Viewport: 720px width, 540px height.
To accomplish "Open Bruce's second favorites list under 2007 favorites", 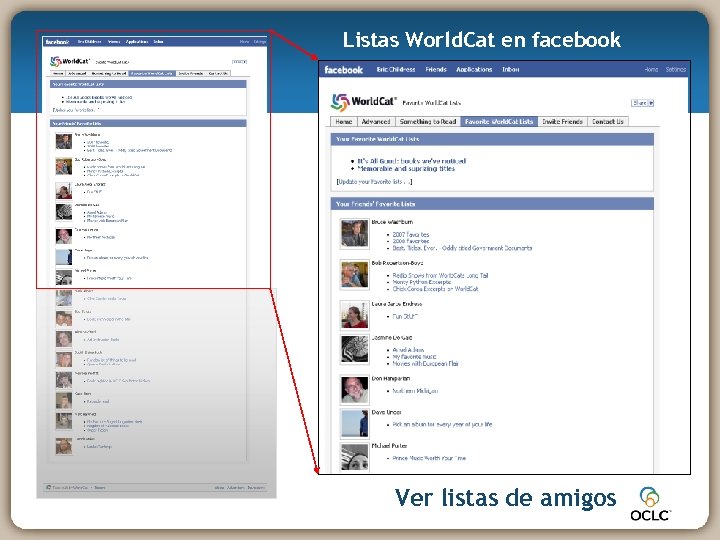I will [411, 241].
